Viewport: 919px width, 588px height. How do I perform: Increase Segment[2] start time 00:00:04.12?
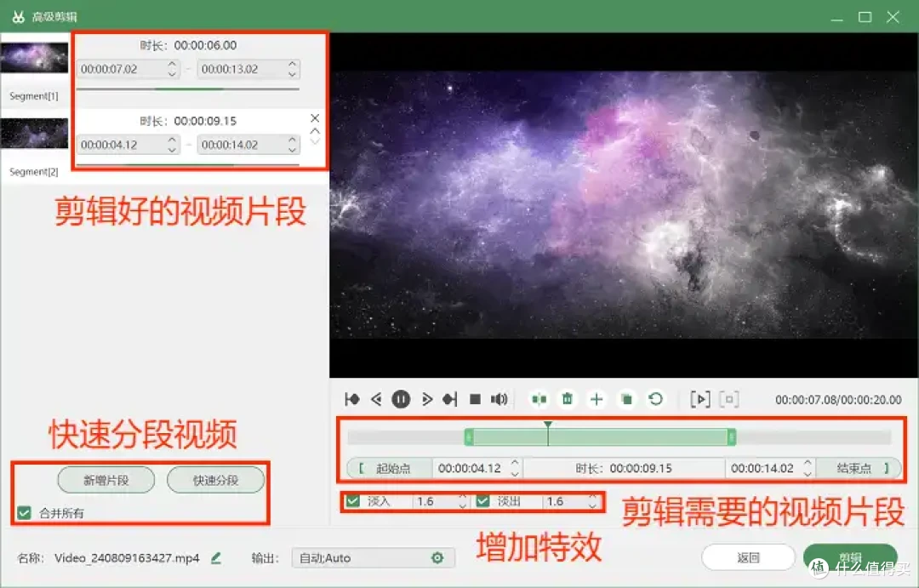(172, 140)
